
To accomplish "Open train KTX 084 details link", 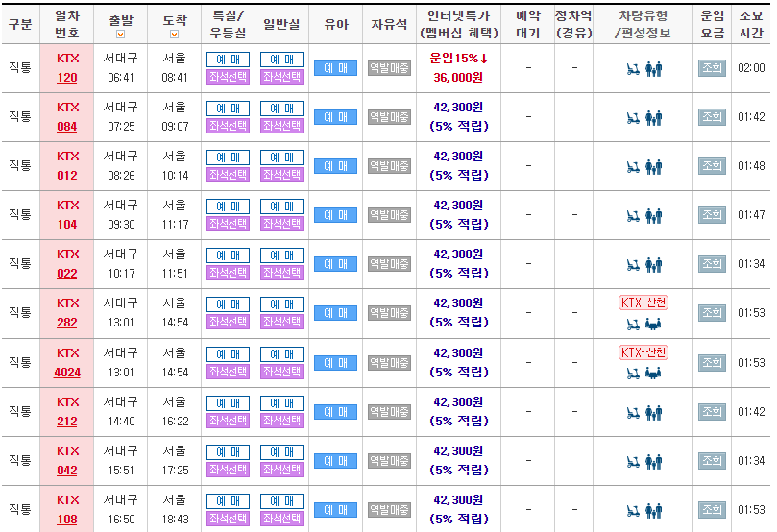I will (x=67, y=127).
